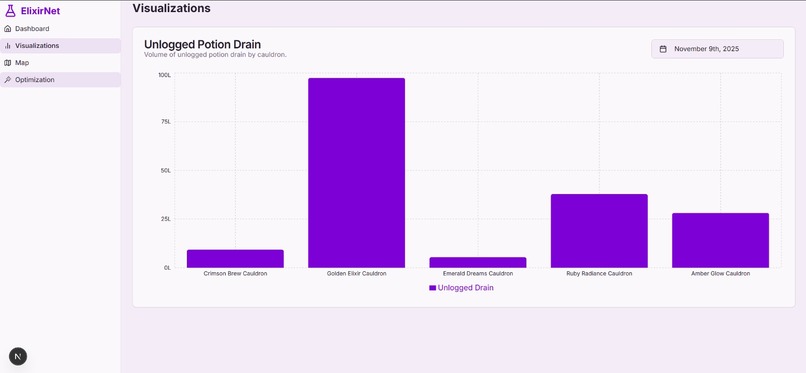
Task: Click the 75L y-axis label
Action: 165,122
